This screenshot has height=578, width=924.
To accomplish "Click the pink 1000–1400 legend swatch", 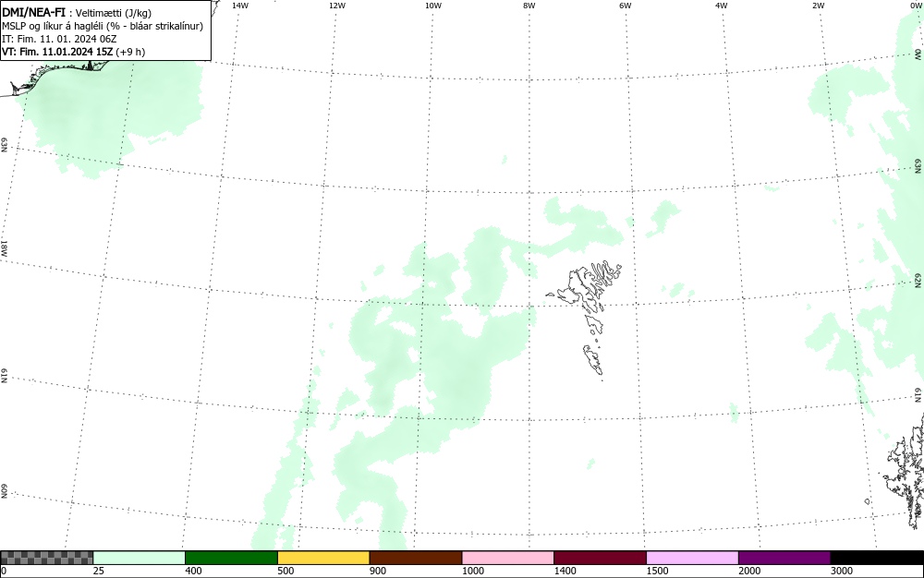I will [x=508, y=558].
